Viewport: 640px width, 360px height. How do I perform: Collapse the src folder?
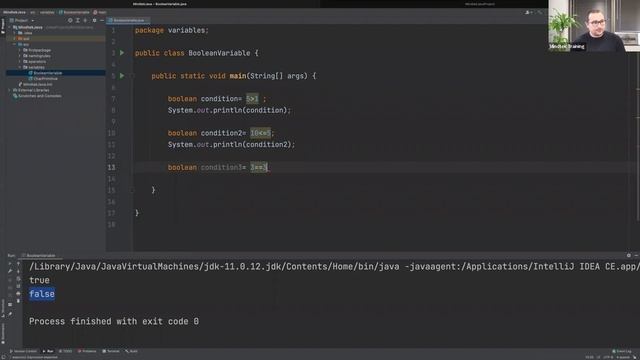pos(15,44)
